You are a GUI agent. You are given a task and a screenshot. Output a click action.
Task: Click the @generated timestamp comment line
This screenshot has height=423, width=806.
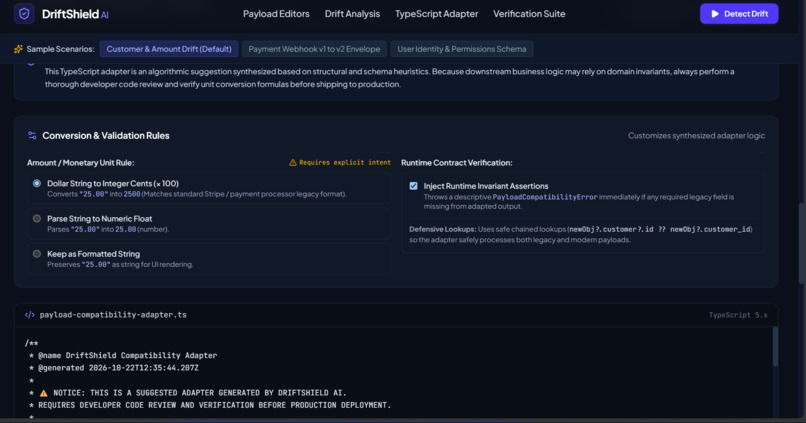[114, 368]
